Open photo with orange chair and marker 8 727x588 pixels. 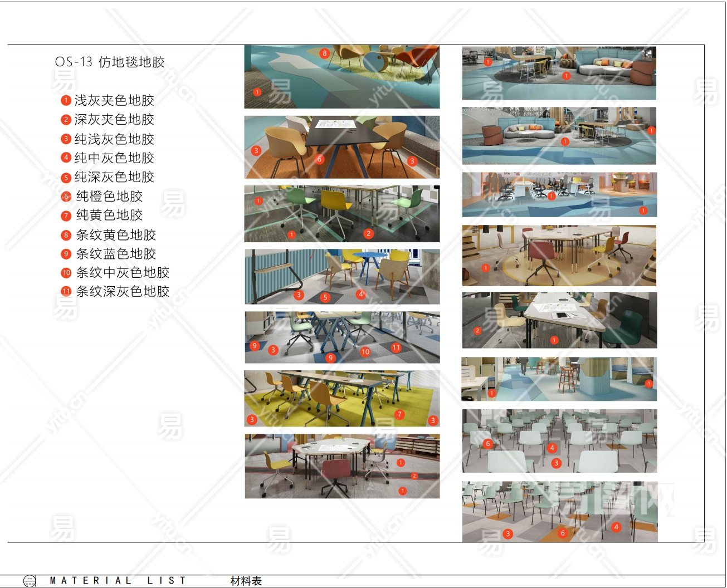(x=342, y=77)
